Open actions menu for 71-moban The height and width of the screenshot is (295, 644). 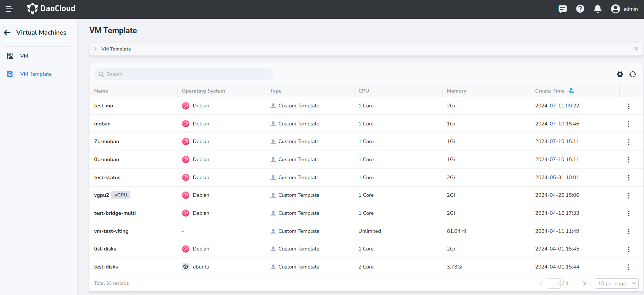tap(628, 142)
